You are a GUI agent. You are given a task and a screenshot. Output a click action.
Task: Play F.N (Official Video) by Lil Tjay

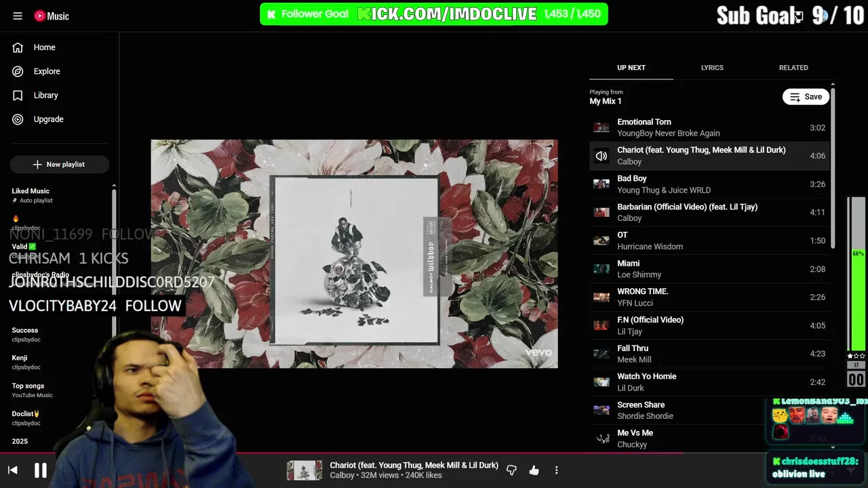click(709, 325)
